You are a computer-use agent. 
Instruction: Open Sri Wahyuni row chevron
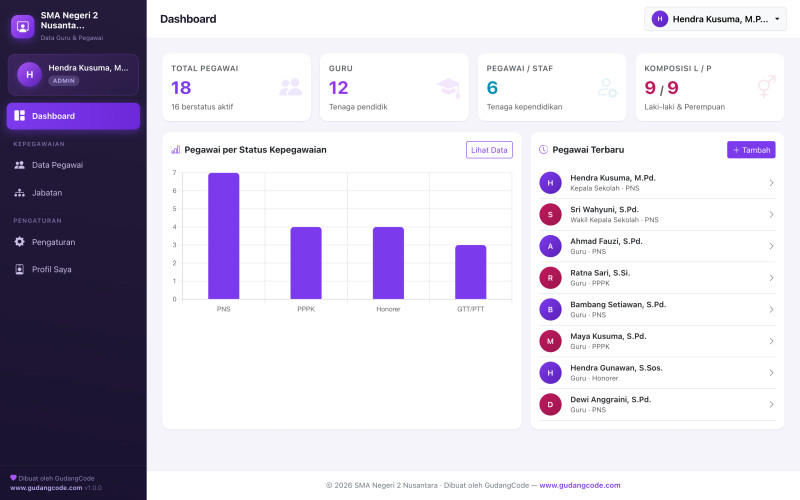coord(771,214)
